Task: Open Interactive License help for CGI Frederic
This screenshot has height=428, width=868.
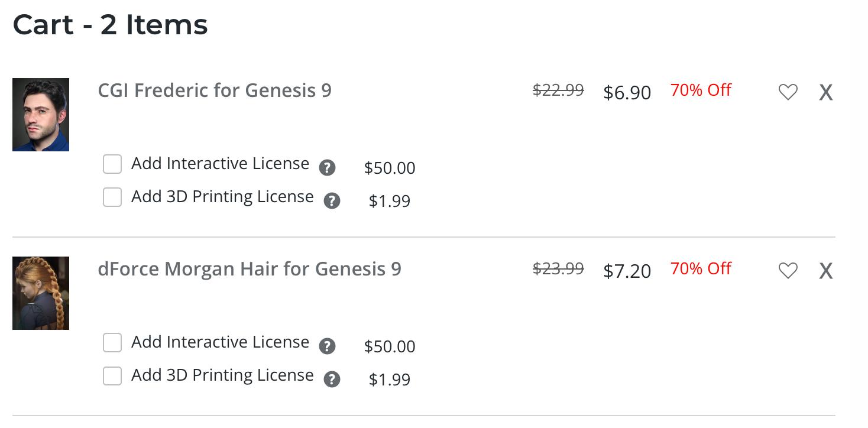Action: [x=327, y=168]
